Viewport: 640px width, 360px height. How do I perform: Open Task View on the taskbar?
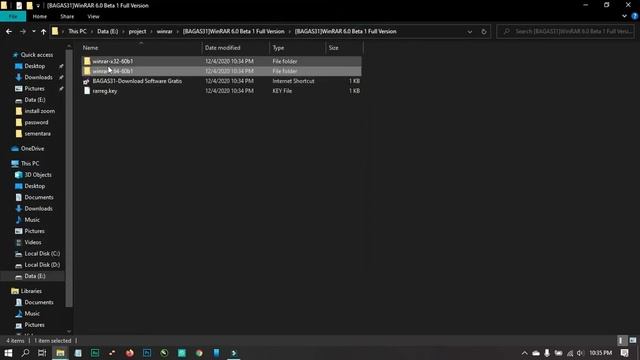click(42, 353)
